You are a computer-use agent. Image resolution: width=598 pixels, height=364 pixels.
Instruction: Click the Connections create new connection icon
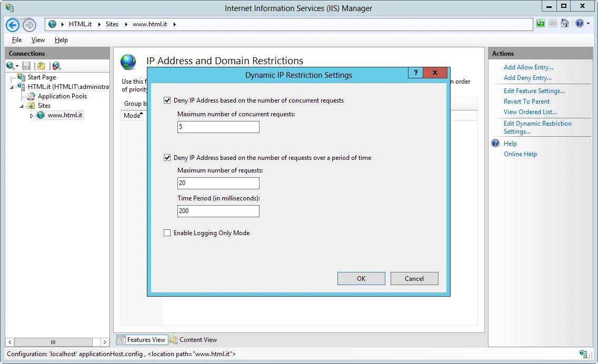coord(11,66)
